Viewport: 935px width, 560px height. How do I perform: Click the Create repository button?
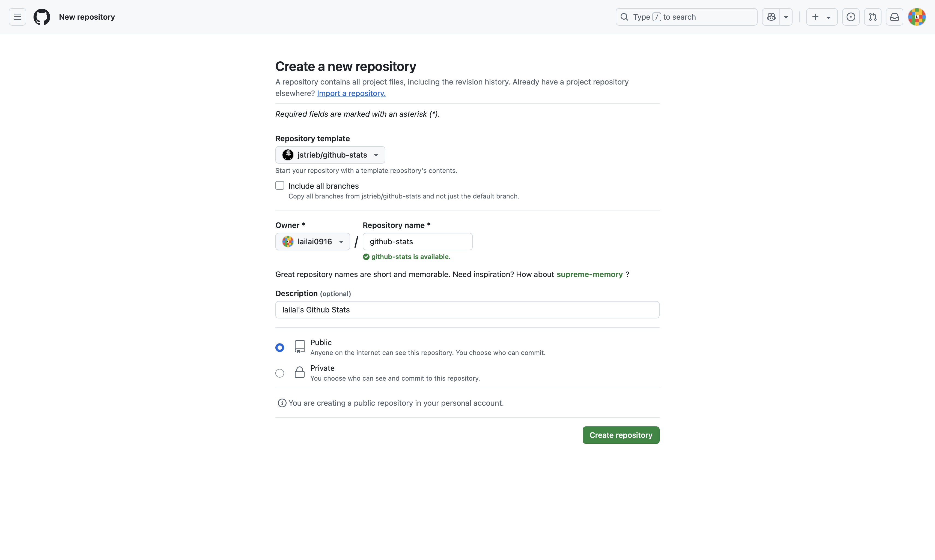[621, 435]
